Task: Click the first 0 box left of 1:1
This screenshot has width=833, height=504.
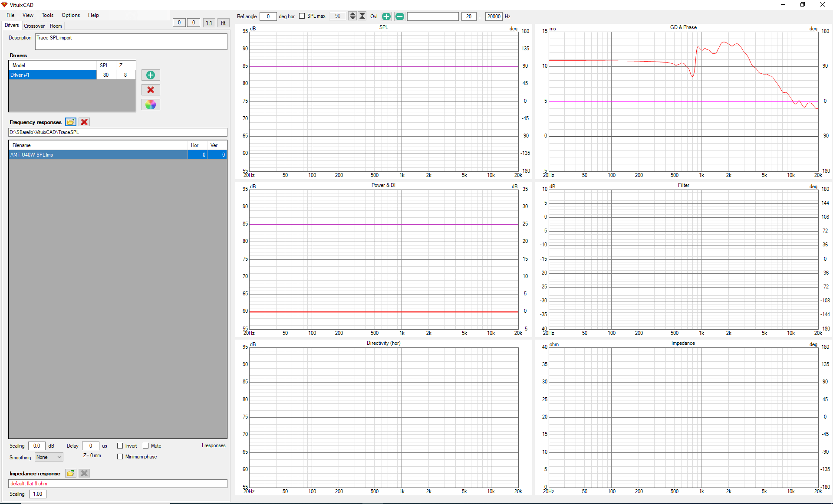Action: 179,23
